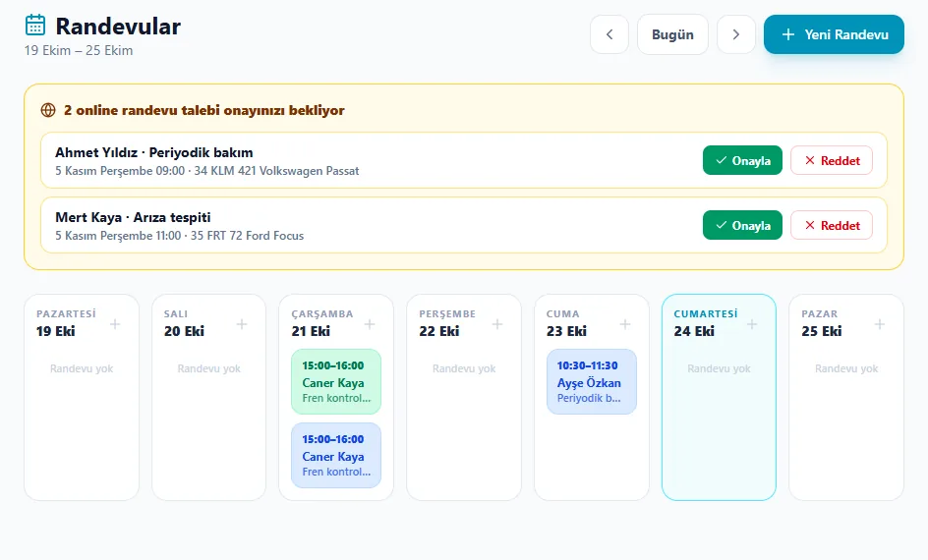Click the 23 Eki date in Cuma
928x560 pixels.
point(566,331)
